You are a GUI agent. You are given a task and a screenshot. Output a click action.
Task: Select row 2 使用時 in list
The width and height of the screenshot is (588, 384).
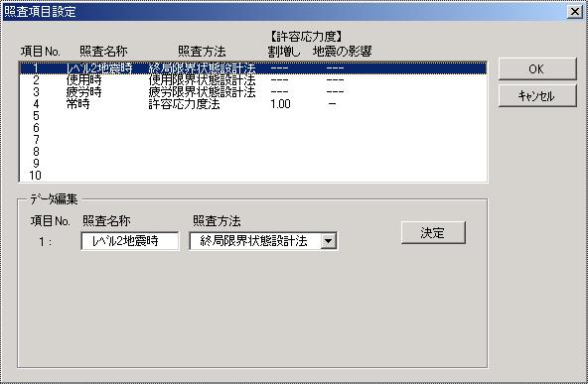point(253,79)
